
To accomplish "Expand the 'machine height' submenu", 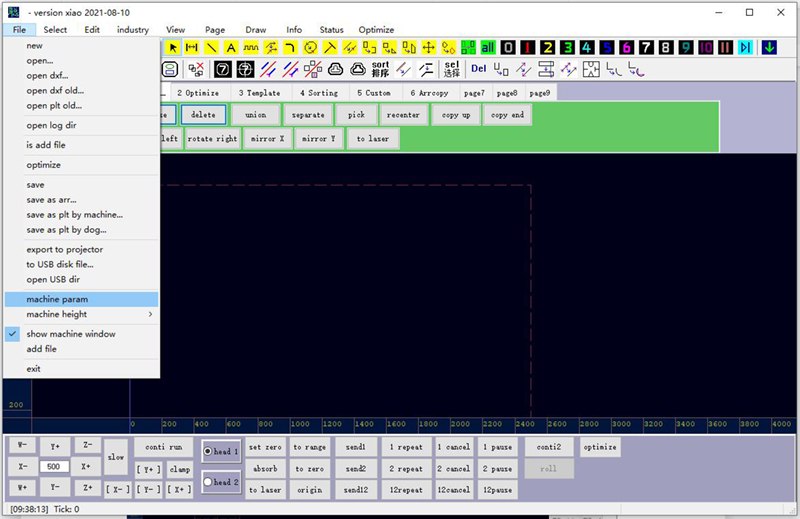I will coord(82,314).
